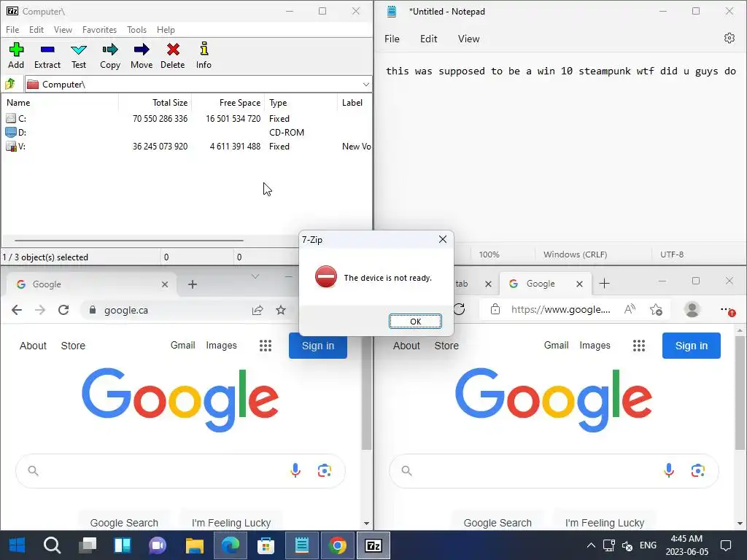Open File Explorer from taskbar

click(194, 545)
